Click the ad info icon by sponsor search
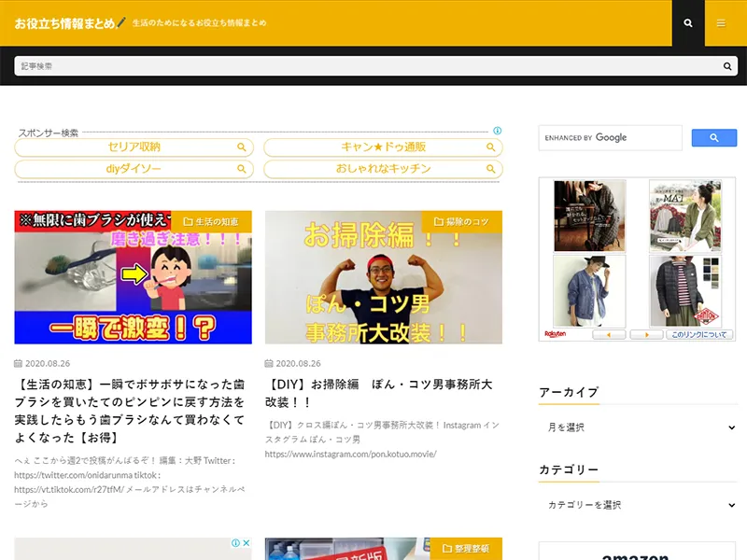Image resolution: width=747 pixels, height=560 pixels. (498, 132)
